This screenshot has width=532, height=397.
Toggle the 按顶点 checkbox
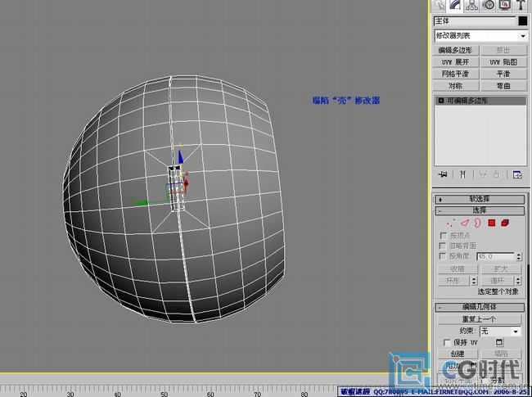[x=443, y=236]
